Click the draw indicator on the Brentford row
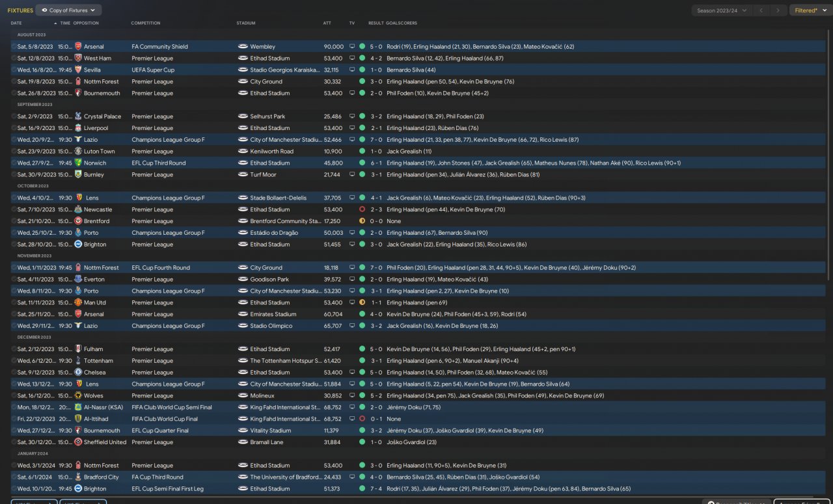Image resolution: width=833 pixels, height=504 pixels. tap(362, 221)
